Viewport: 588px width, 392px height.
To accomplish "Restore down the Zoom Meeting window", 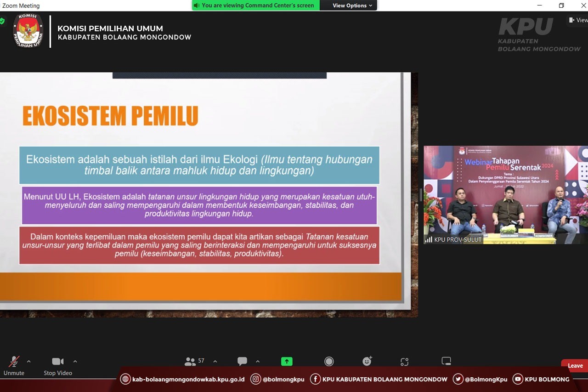I will click(x=561, y=6).
